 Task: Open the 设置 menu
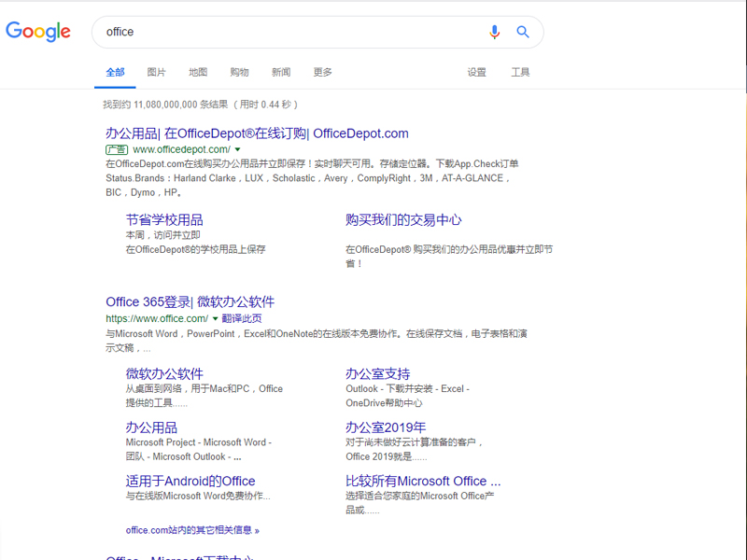(477, 72)
